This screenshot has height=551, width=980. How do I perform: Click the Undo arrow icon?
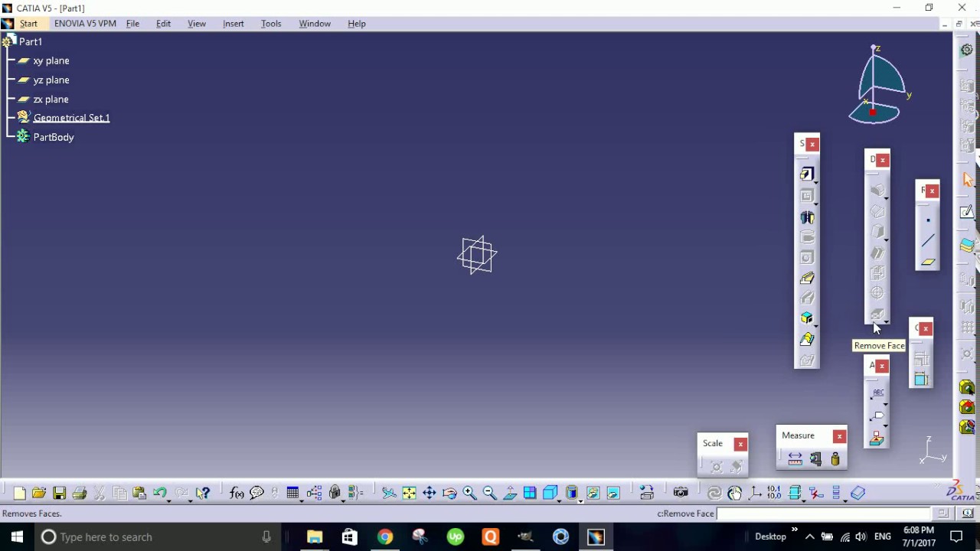click(159, 494)
